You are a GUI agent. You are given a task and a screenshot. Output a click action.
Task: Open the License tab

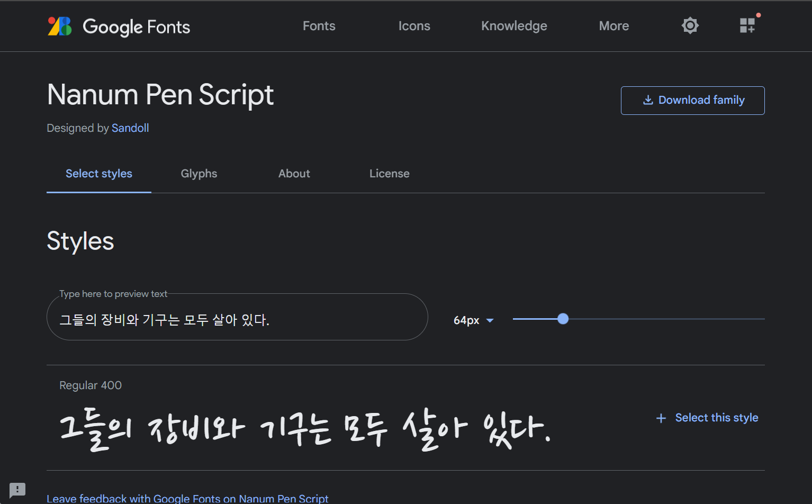[x=389, y=174]
